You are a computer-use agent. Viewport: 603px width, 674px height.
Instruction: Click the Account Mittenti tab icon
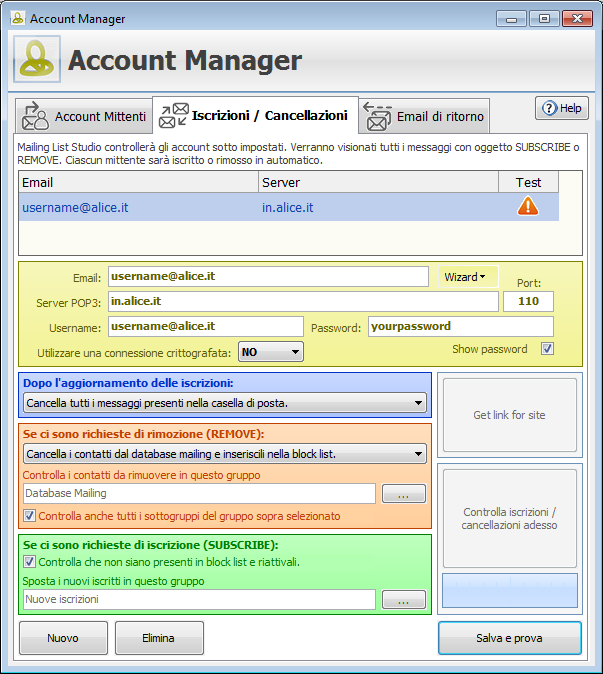click(x=35, y=116)
